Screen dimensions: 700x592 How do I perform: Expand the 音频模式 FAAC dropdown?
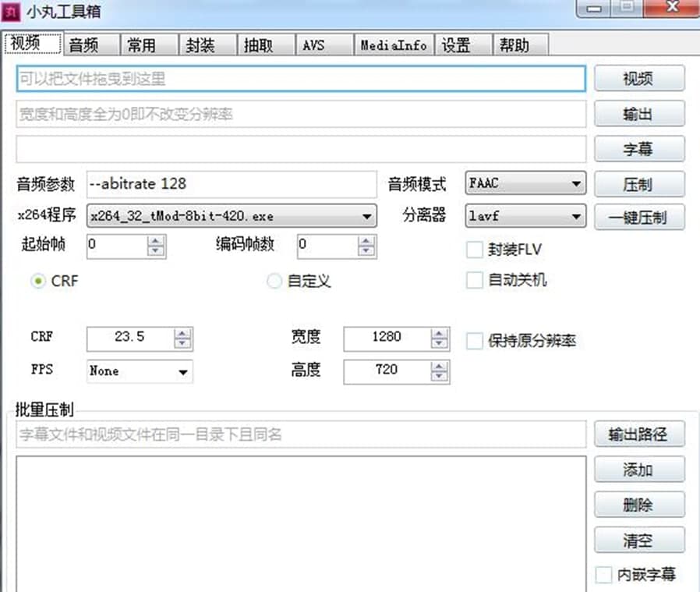526,183
